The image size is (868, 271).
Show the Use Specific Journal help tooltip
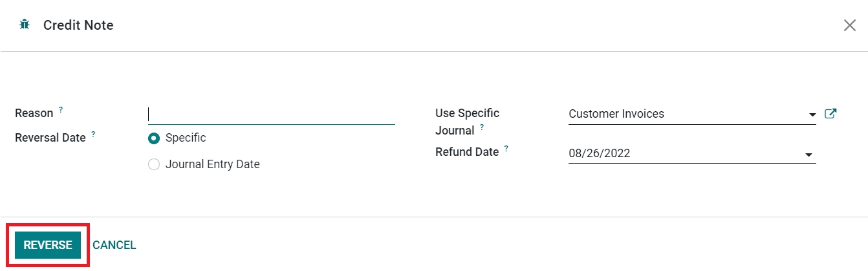point(482,127)
